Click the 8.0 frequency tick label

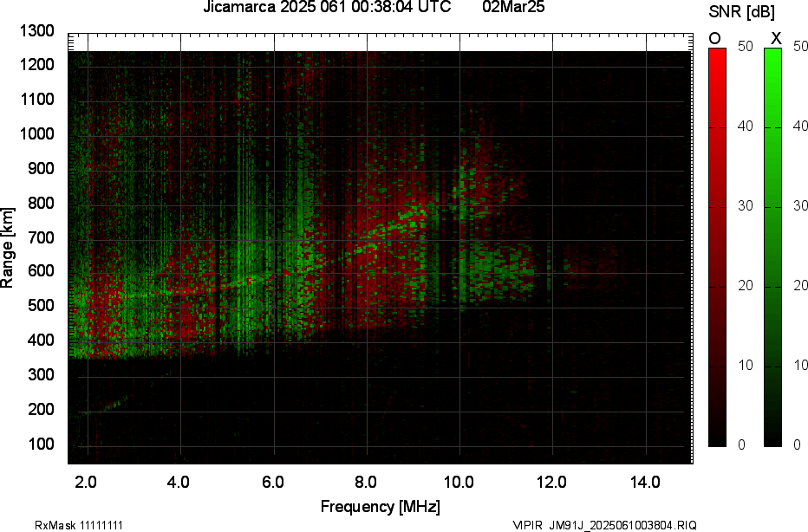[x=365, y=483]
